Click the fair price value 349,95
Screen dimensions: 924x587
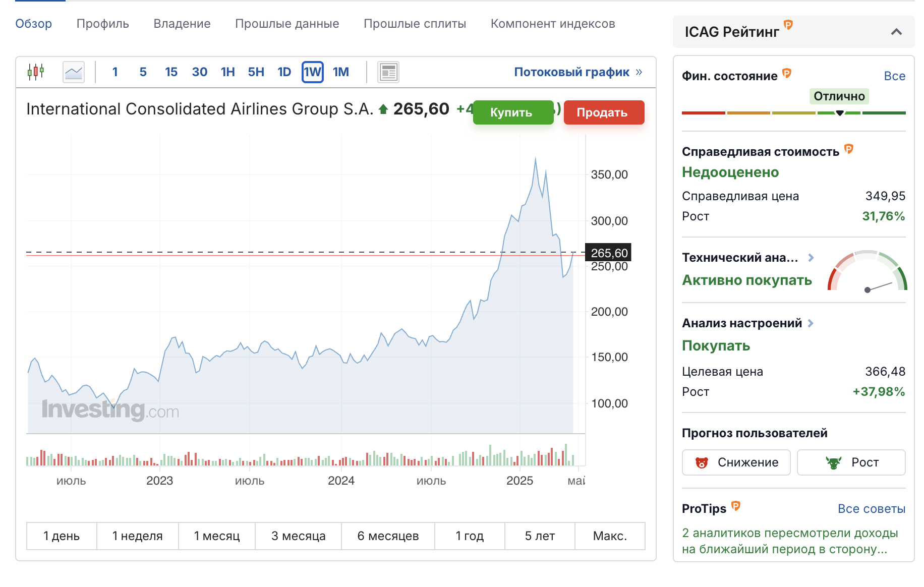886,196
